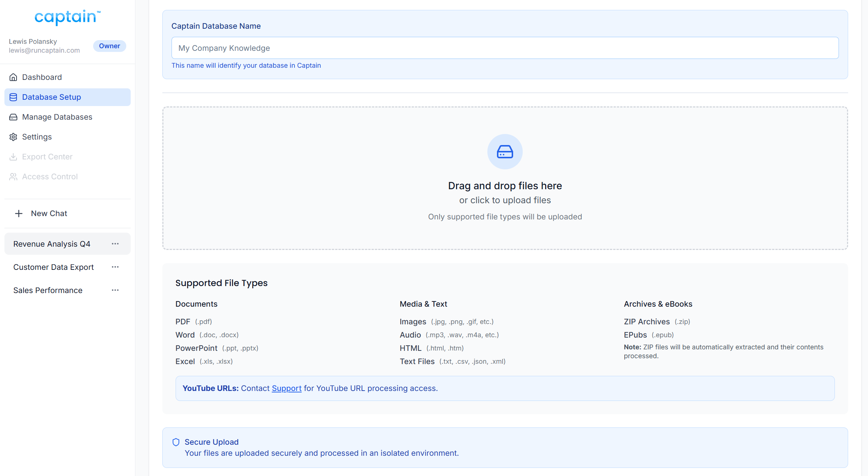Image resolution: width=868 pixels, height=476 pixels.
Task: Click the upload drive icon in drop zone
Action: 505,152
